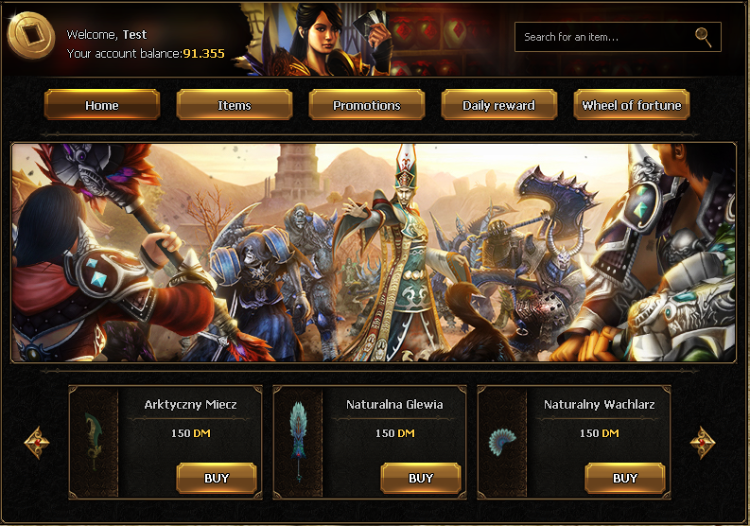The width and height of the screenshot is (750, 526).
Task: Buy the Naturalny Wachlarz item
Action: coord(625,478)
